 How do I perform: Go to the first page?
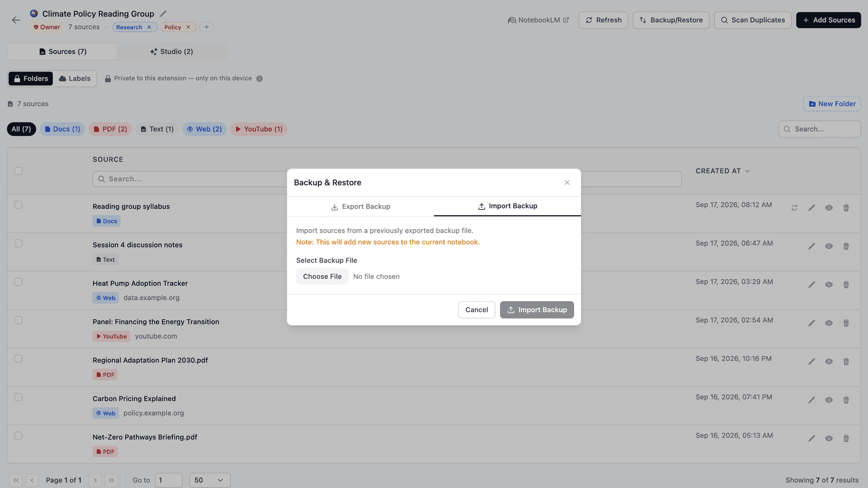coord(16,480)
